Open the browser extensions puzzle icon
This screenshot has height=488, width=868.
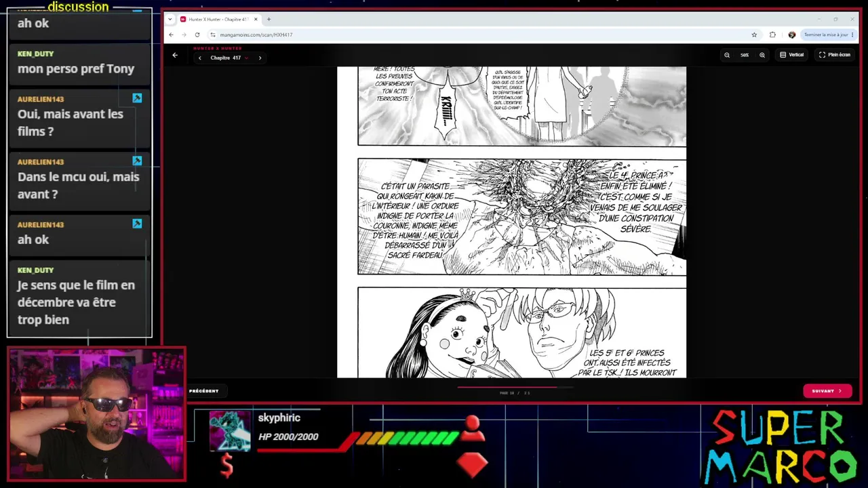tap(772, 35)
